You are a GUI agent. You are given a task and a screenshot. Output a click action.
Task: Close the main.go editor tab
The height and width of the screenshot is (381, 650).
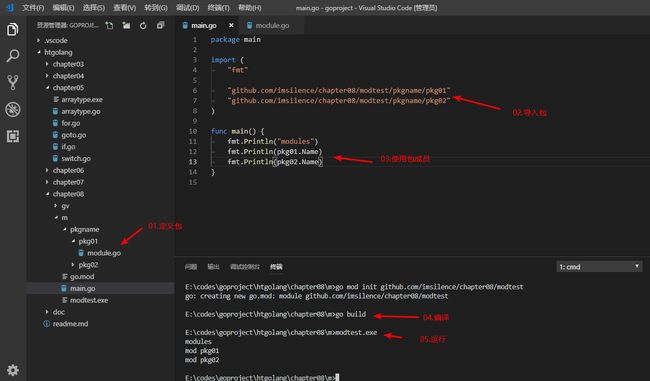pos(231,25)
